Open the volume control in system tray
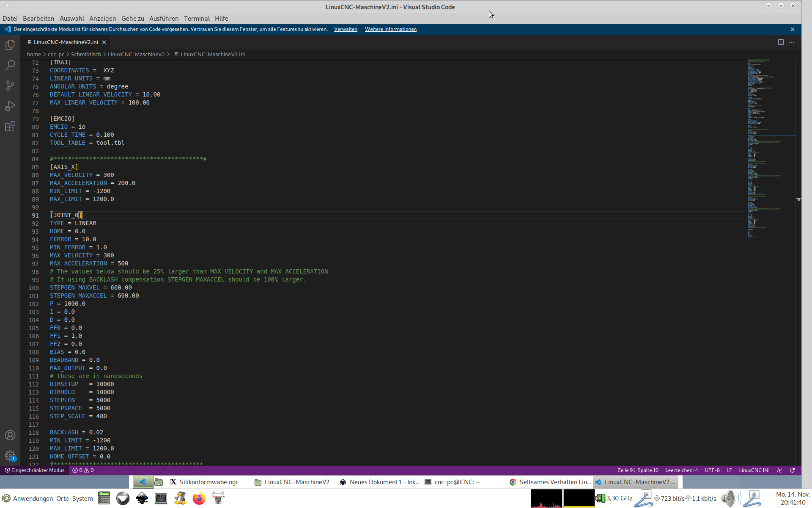The width and height of the screenshot is (812, 508). click(730, 498)
